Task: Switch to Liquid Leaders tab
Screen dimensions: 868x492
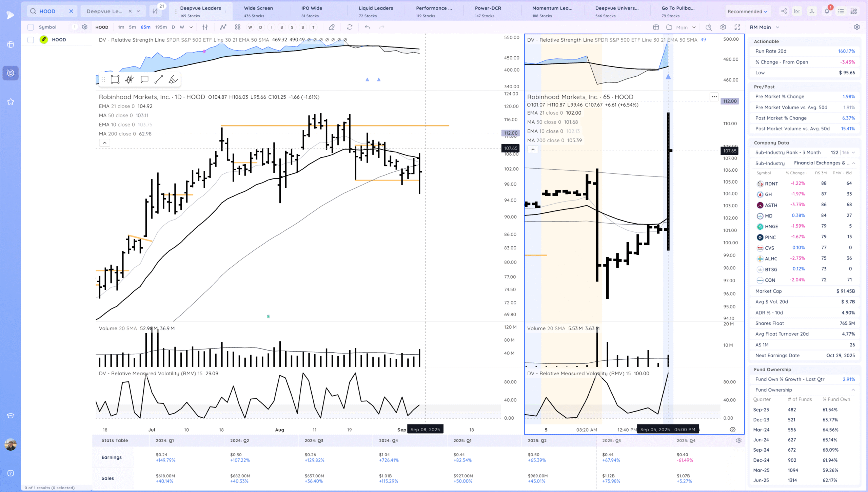Action: [x=376, y=12]
